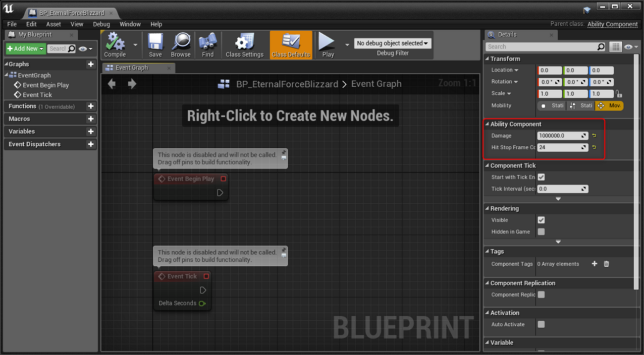Toggle Visible checkbox under Rendering
The image size is (644, 355).
click(541, 220)
